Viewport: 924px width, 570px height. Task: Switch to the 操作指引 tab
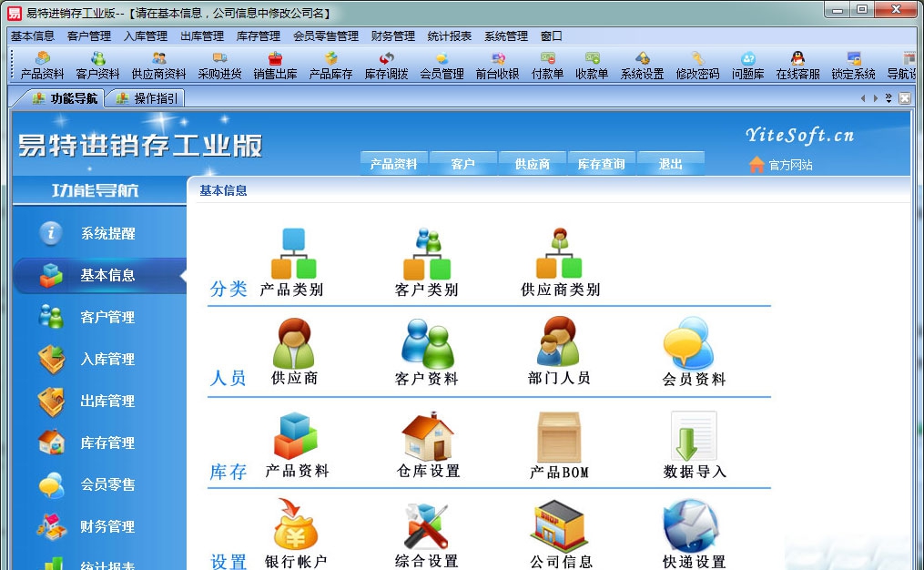pyautogui.click(x=145, y=97)
